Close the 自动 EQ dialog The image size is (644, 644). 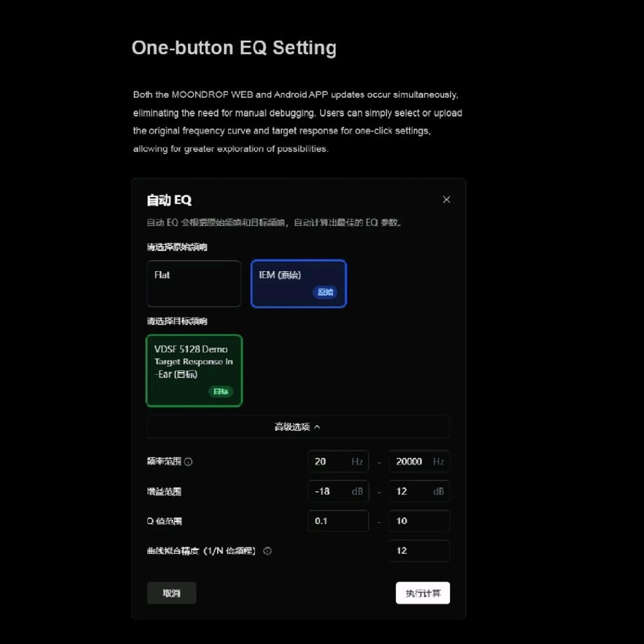446,200
